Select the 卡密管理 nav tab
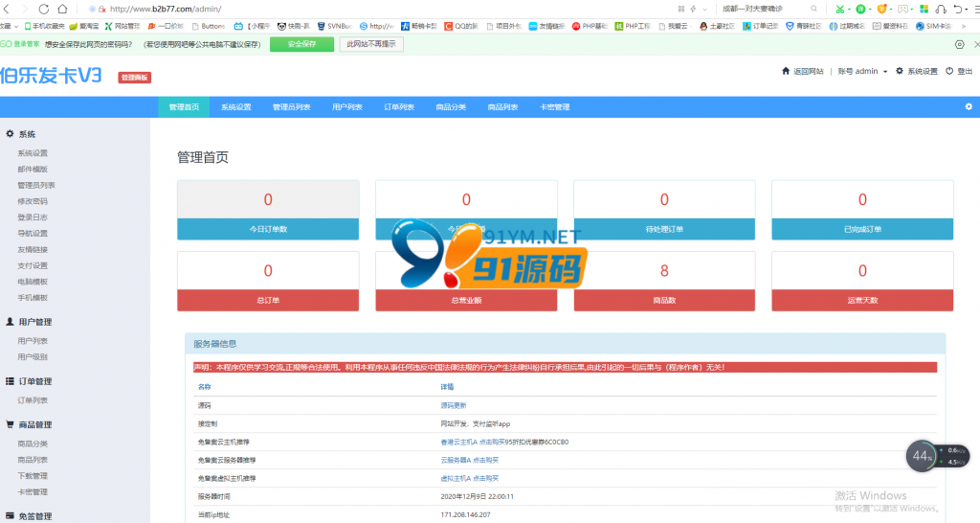The width and height of the screenshot is (980, 523). tap(554, 107)
